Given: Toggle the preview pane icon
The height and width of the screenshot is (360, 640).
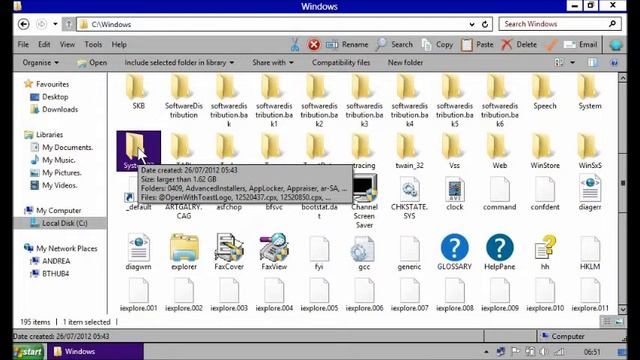Looking at the screenshot, I should pos(593,62).
